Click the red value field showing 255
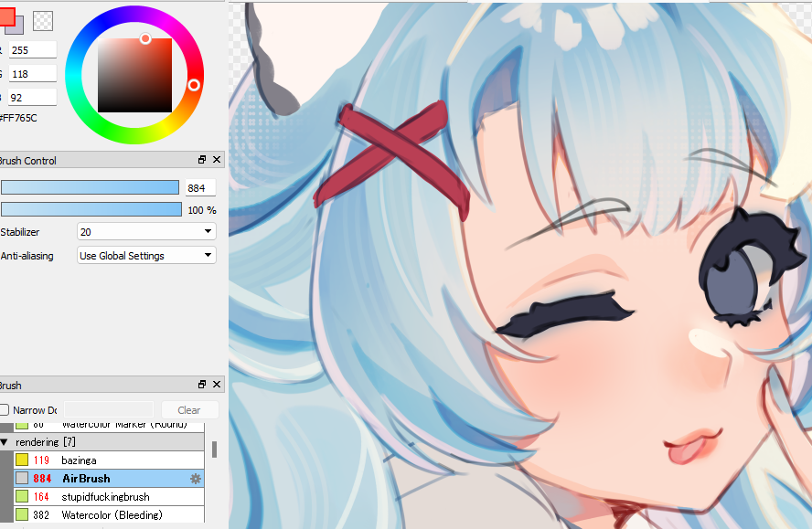This screenshot has width=812, height=529. 33,50
